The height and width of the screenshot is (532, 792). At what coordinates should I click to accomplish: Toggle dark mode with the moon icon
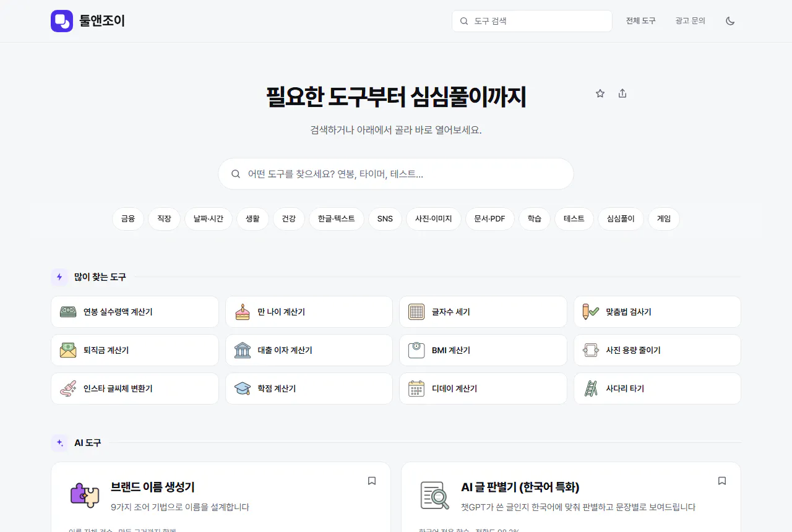(x=730, y=21)
